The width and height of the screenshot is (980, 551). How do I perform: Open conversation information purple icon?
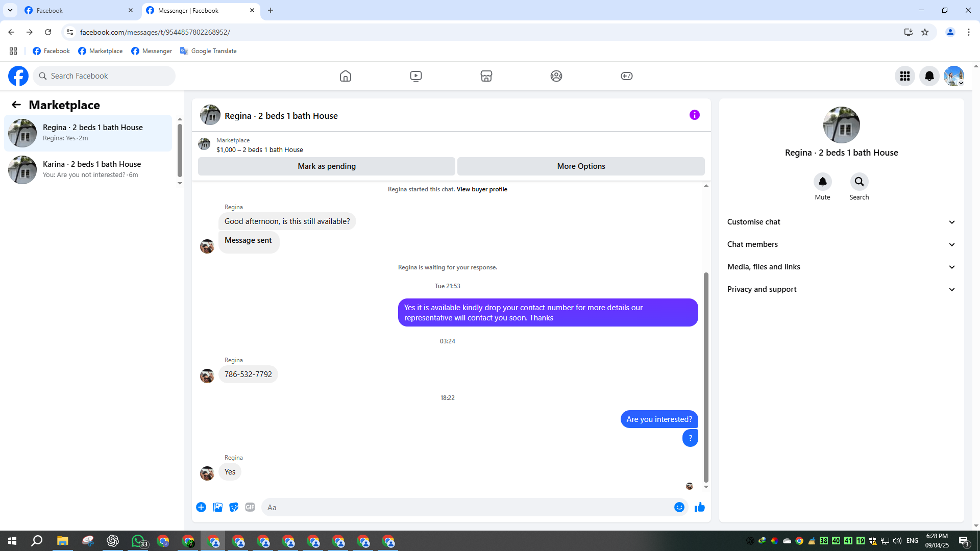[x=695, y=115]
